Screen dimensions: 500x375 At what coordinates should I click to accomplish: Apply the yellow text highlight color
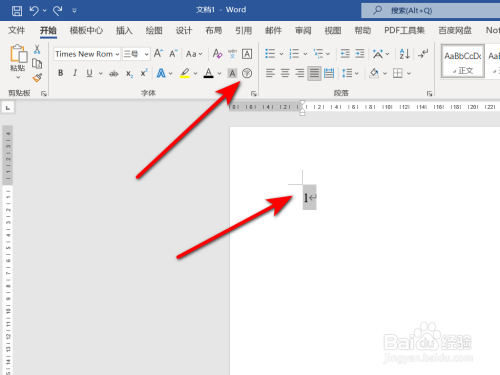(x=185, y=73)
